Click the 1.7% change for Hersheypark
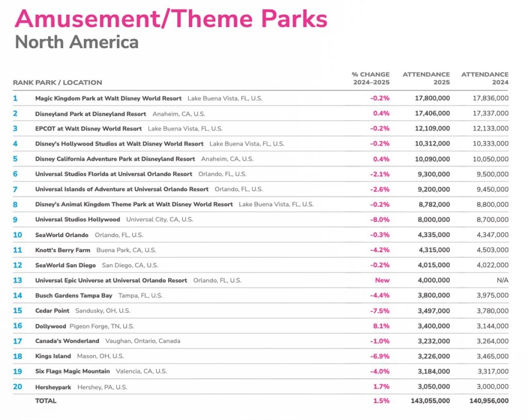This screenshot has width=528, height=420. [x=381, y=386]
